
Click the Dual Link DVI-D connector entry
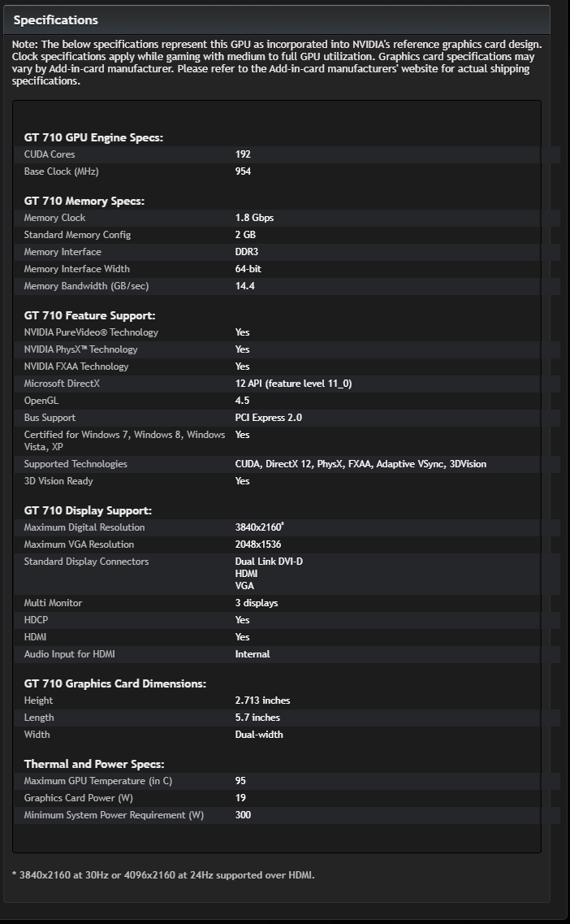click(x=269, y=562)
